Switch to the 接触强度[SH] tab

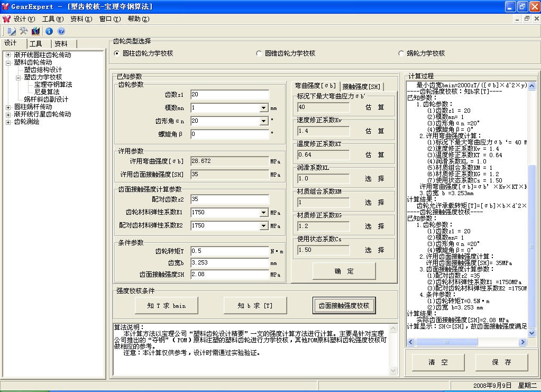[362, 87]
